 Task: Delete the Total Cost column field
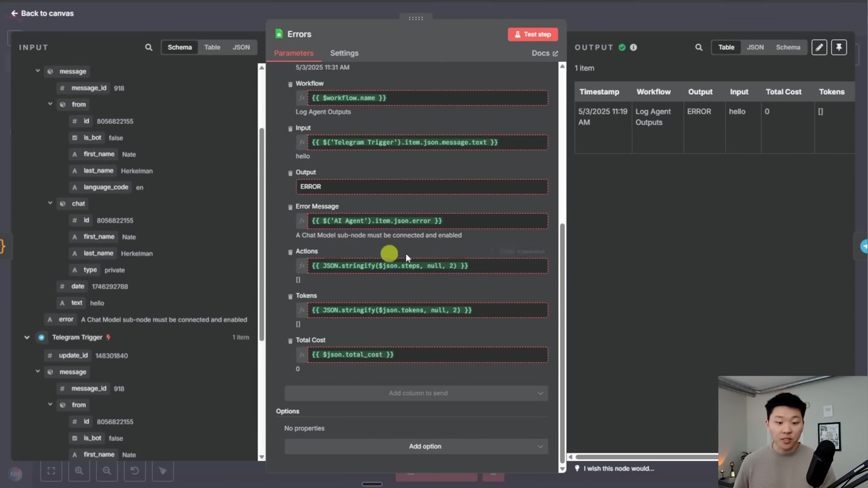(x=290, y=341)
